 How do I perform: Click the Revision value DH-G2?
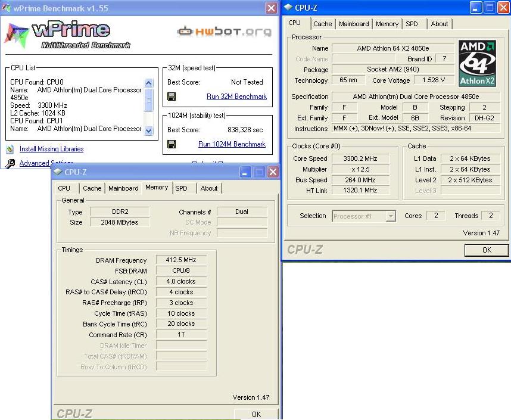[485, 118]
